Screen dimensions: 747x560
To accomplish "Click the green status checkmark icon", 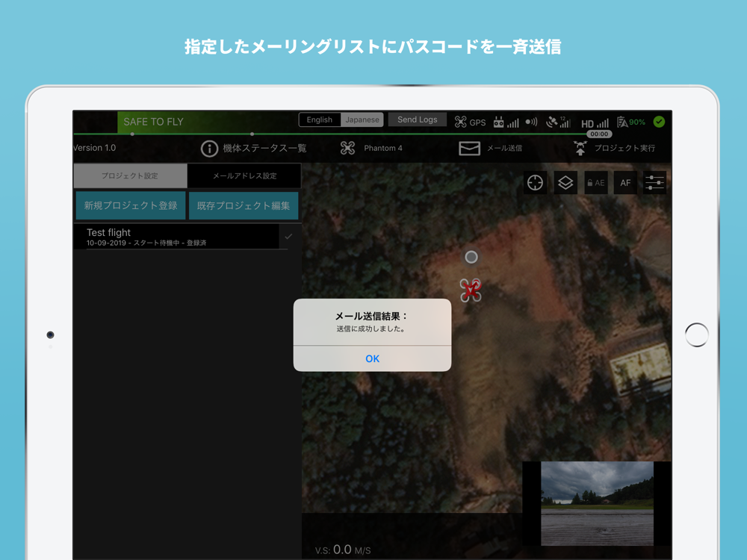I will (x=659, y=122).
